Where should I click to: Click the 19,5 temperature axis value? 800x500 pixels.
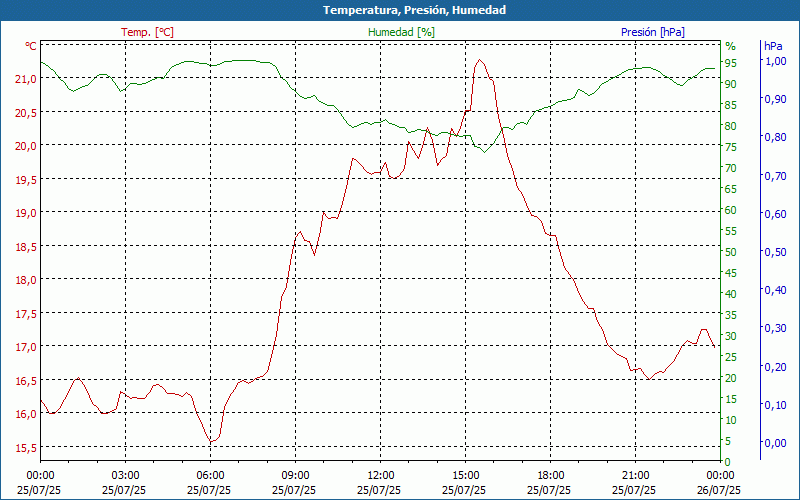click(x=27, y=179)
